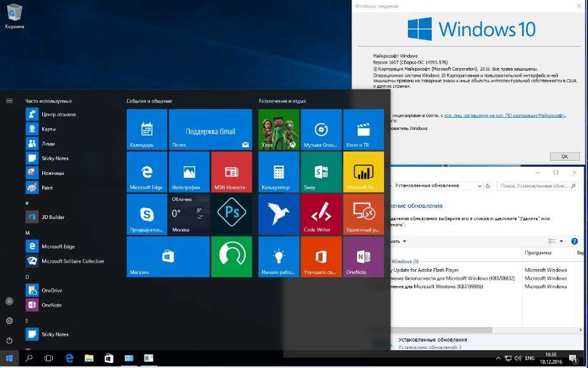Open the Москва weather tile
Screen dimensions: 588x368
tap(189, 215)
